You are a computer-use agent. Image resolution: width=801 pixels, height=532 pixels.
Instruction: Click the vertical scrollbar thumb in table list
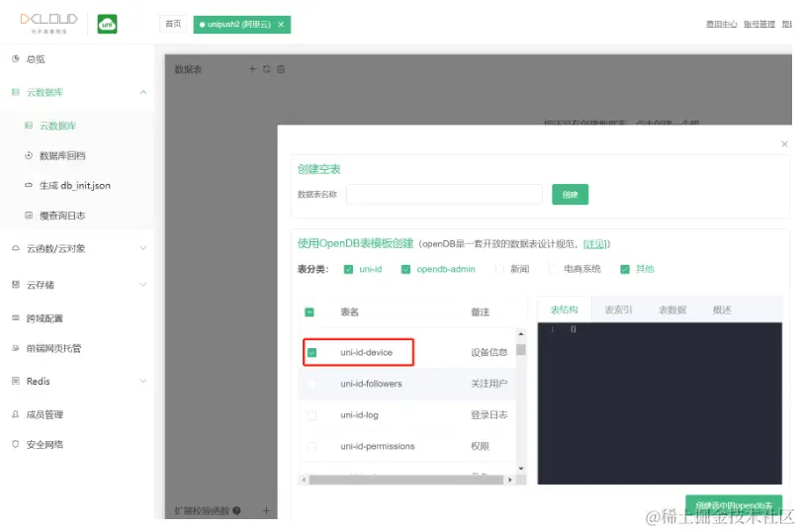(x=521, y=349)
